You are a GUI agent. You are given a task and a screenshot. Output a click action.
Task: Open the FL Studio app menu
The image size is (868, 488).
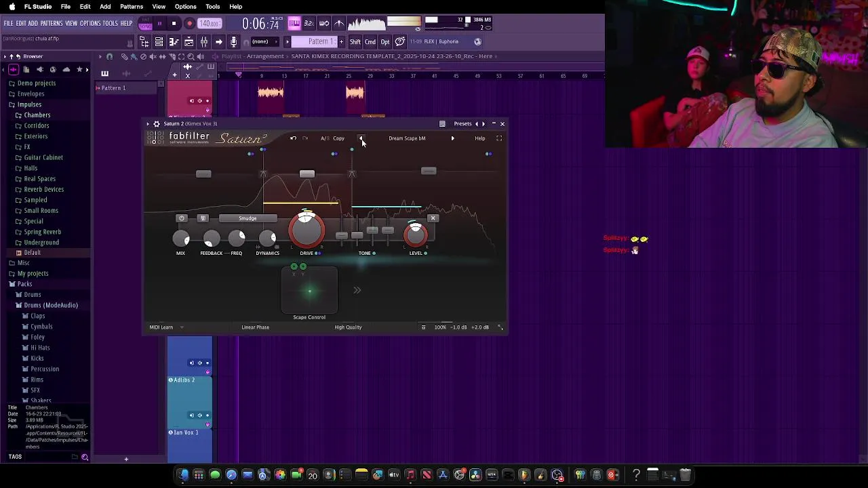[38, 7]
